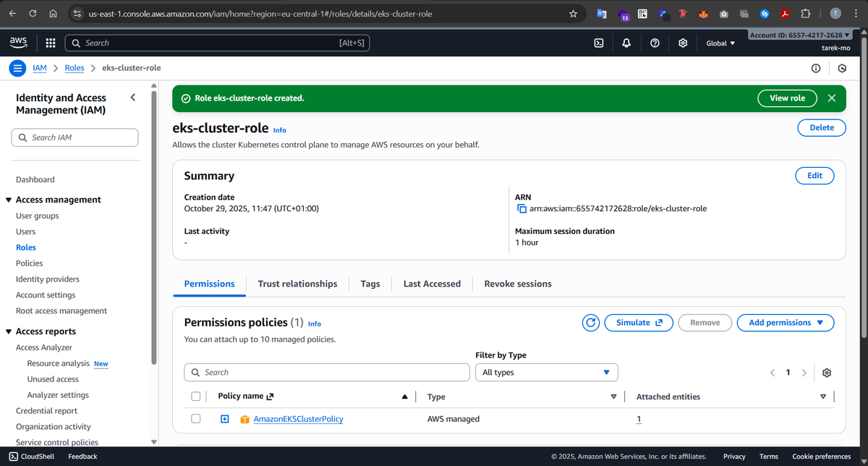Sort by Policy name ascending arrow

(x=404, y=397)
